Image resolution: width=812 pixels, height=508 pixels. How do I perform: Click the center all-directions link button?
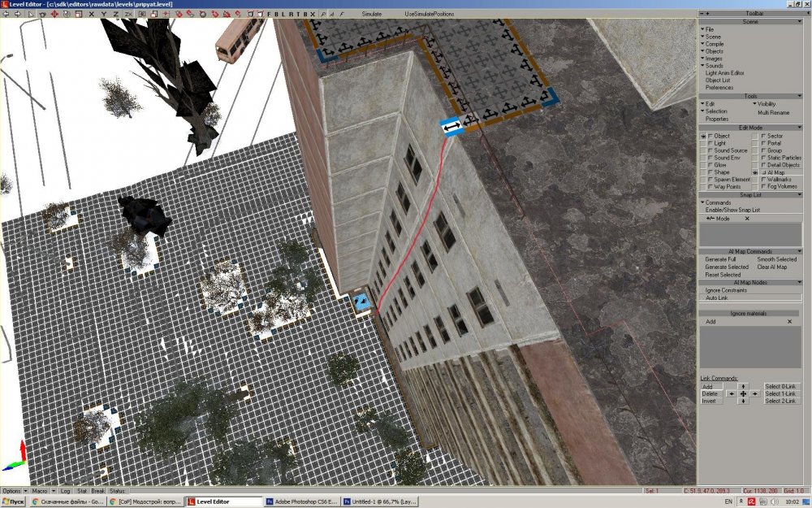(x=743, y=393)
